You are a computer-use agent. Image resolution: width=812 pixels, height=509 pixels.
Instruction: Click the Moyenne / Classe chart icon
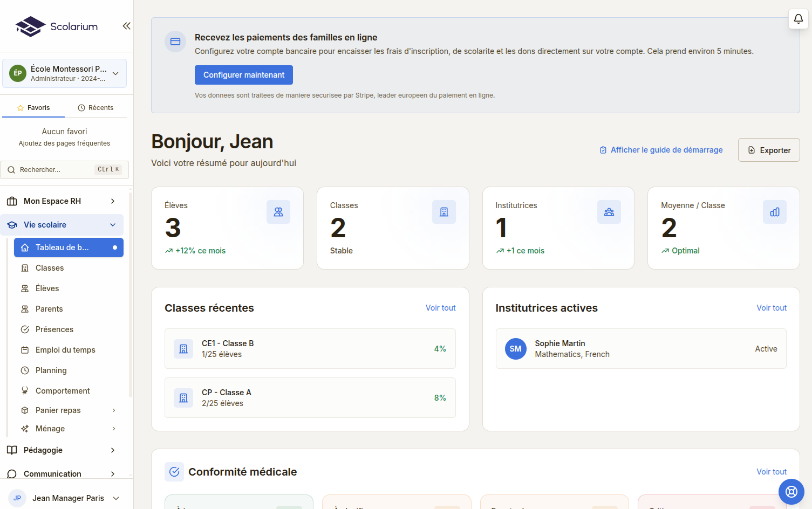[774, 212]
